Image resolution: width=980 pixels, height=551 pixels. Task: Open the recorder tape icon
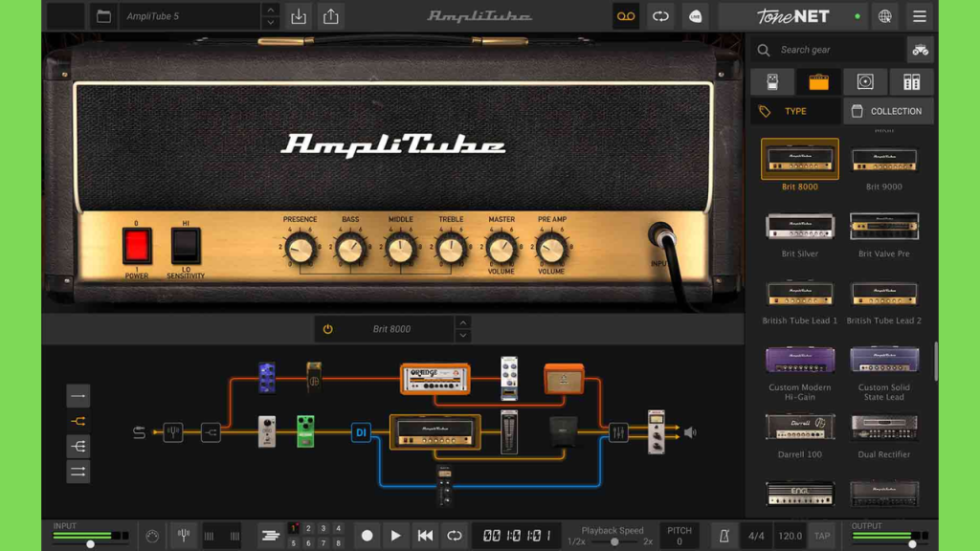[x=626, y=16]
